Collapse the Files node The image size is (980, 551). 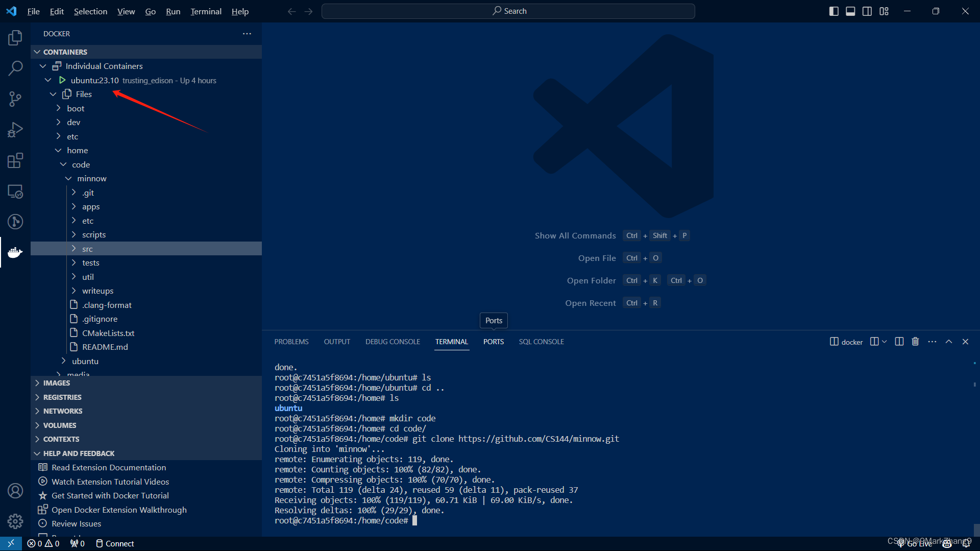click(53, 94)
